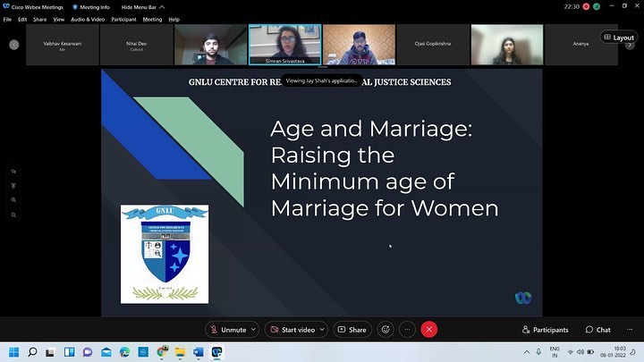Open the more options ellipsis button
Screen dimensions: 644x362
pos(407,330)
